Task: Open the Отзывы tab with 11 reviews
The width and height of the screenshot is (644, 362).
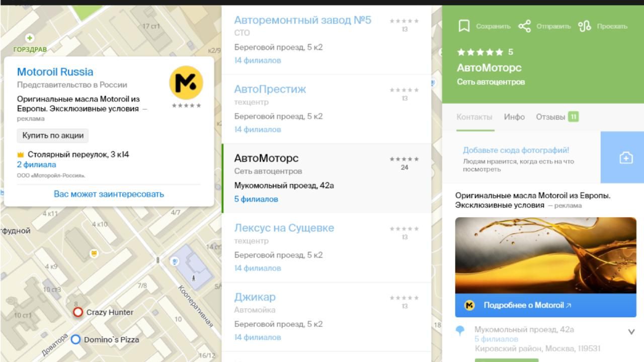Action: pyautogui.click(x=550, y=117)
